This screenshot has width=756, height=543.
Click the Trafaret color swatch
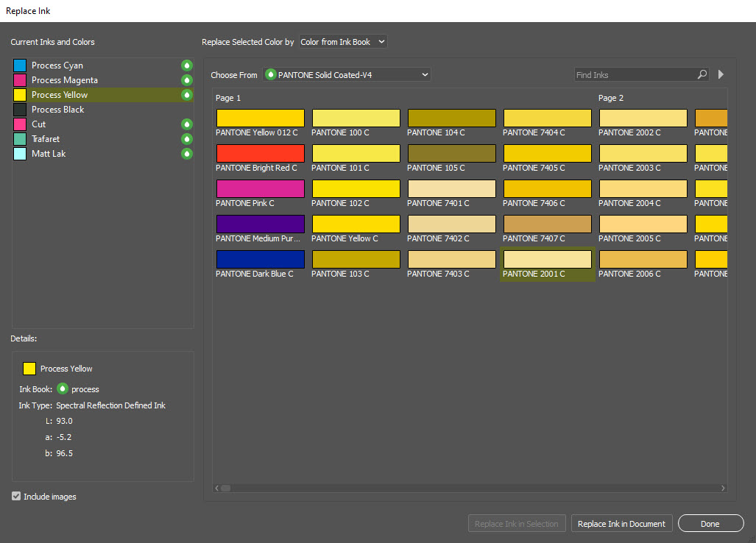[20, 139]
